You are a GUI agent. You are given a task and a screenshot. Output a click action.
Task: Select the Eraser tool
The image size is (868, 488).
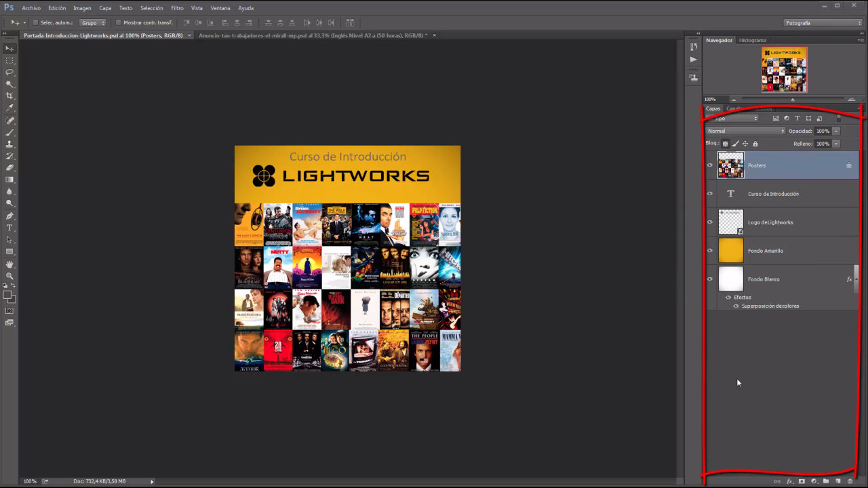9,167
